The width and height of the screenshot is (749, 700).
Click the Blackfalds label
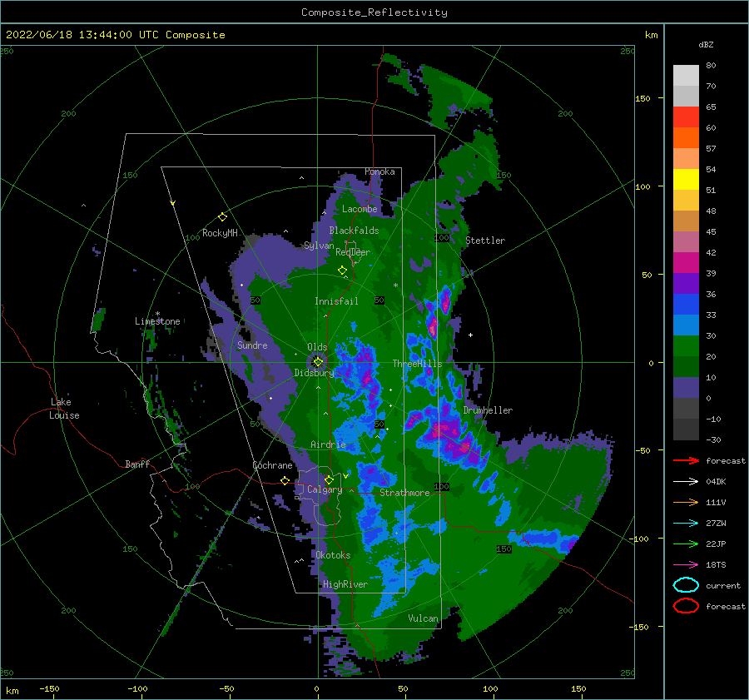pyautogui.click(x=354, y=231)
